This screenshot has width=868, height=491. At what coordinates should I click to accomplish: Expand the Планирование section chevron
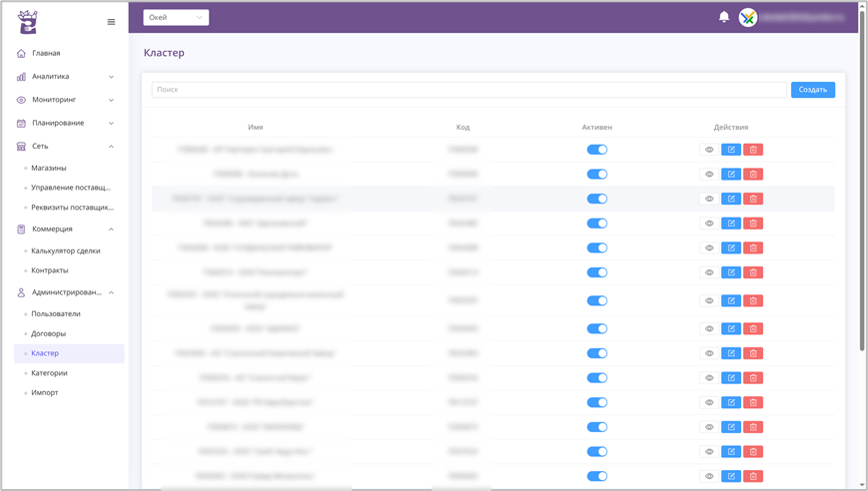coord(111,124)
